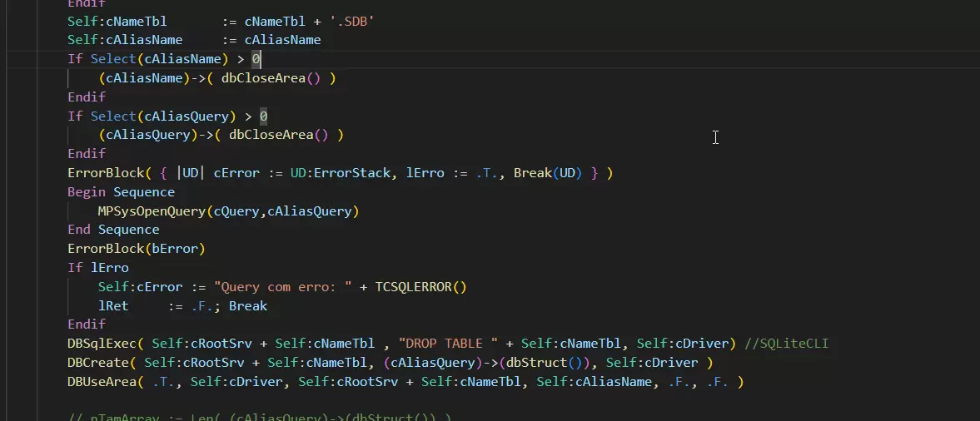Click the "Query com erro: " string
The height and width of the screenshot is (421, 980).
point(282,287)
